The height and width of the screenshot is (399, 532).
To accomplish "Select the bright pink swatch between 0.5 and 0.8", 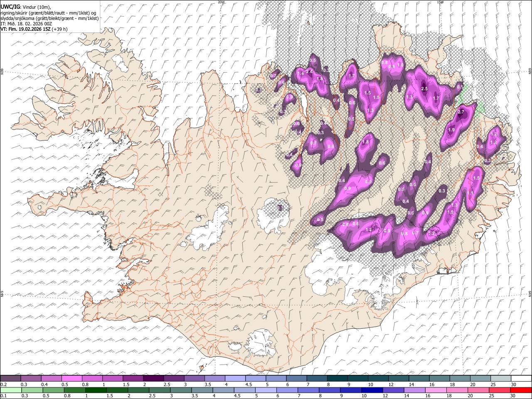I will coord(71,379).
